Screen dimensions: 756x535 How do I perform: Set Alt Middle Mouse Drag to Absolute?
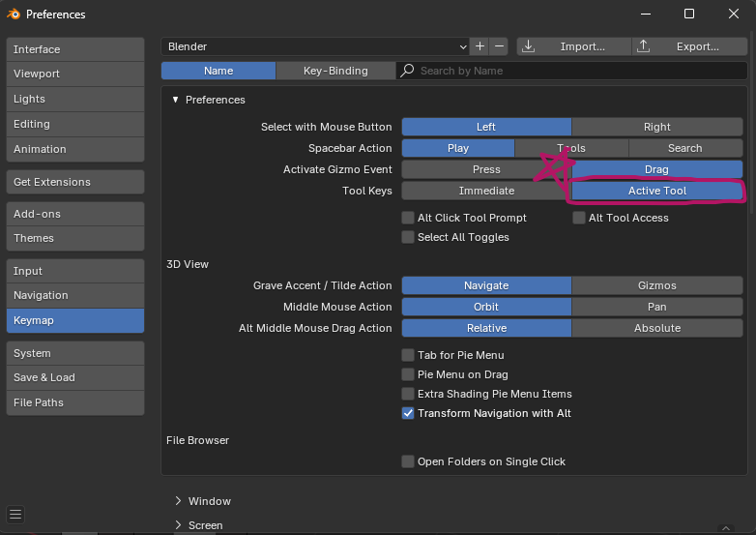pos(657,328)
